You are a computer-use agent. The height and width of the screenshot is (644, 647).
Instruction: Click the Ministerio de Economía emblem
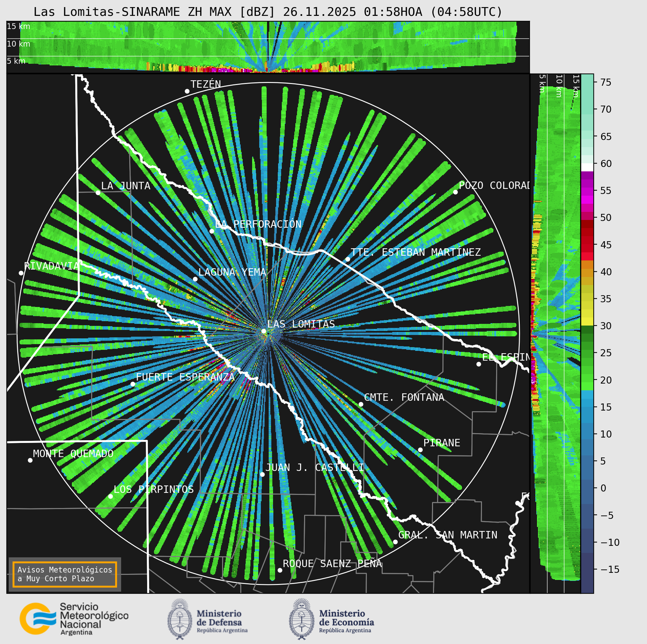point(302,619)
